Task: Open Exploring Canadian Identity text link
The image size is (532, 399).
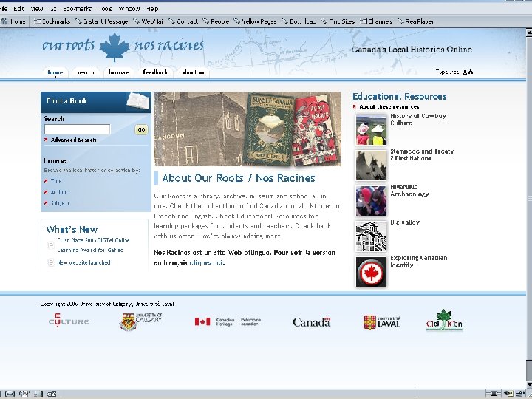Action: coord(419,262)
